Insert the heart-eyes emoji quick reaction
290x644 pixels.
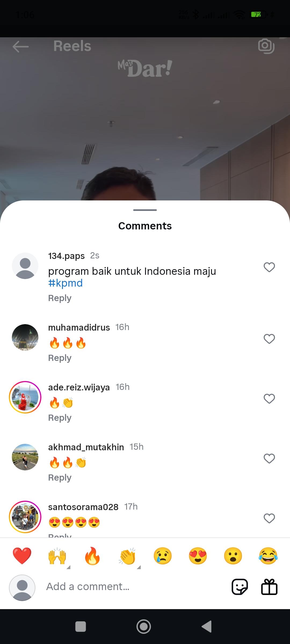click(198, 556)
